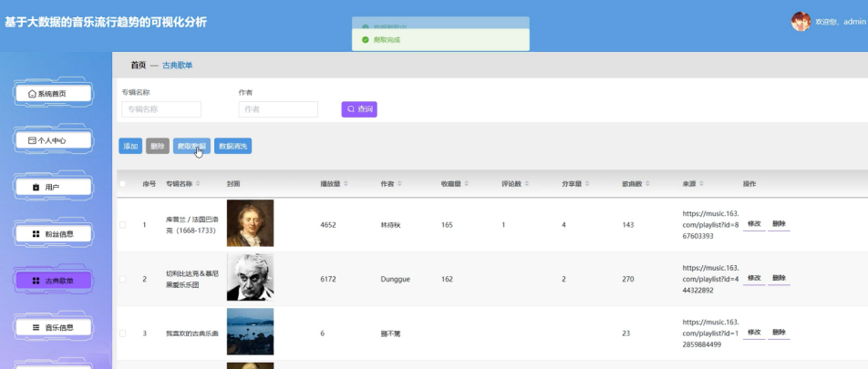Click the 操作 column header
This screenshot has height=369, width=868.
click(749, 184)
